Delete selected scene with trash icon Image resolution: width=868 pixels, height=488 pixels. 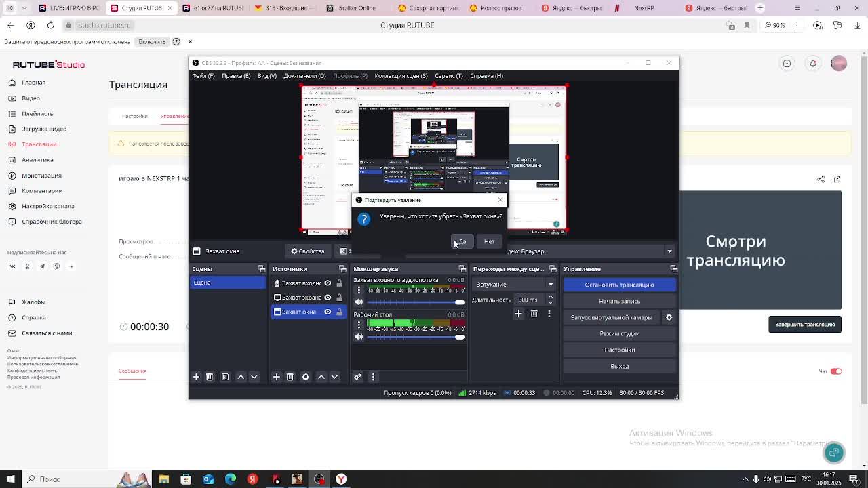(x=210, y=377)
